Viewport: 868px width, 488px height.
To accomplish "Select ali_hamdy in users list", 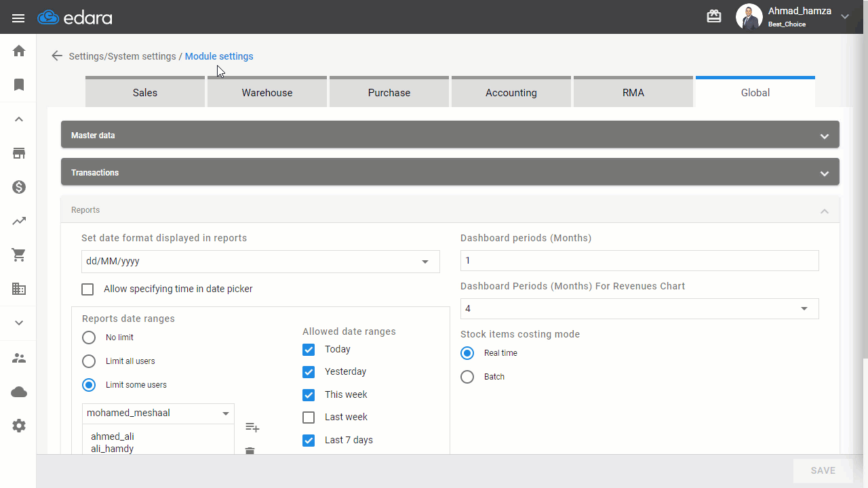I will [x=113, y=449].
